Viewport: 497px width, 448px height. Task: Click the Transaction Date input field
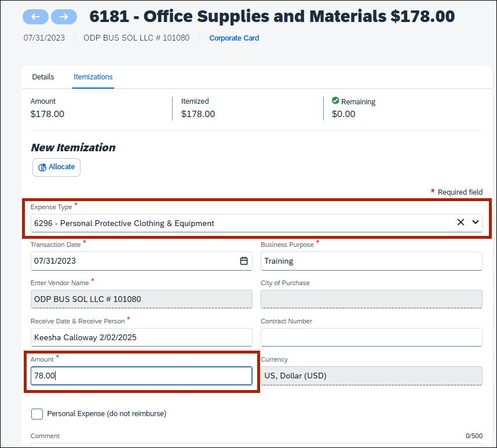point(141,261)
